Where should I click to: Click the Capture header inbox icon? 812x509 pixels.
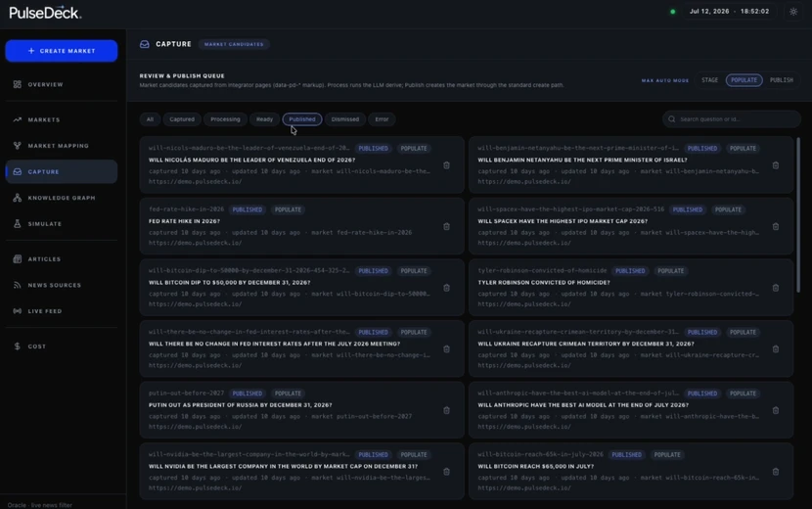[145, 44]
